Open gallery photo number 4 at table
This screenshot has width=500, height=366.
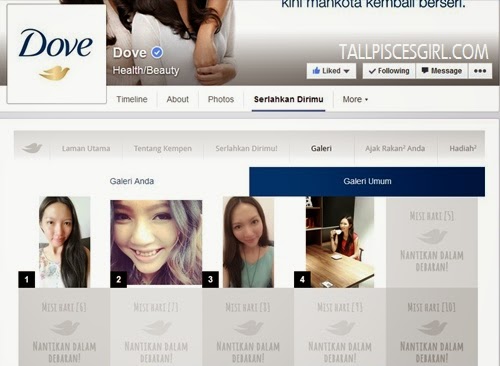[x=340, y=242]
